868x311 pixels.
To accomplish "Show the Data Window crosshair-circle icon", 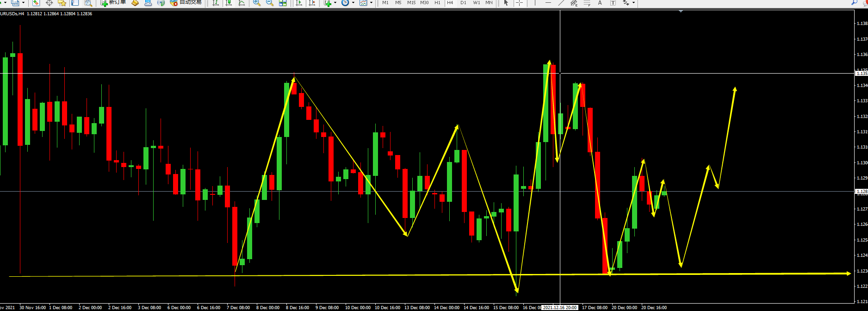I will [49, 3].
